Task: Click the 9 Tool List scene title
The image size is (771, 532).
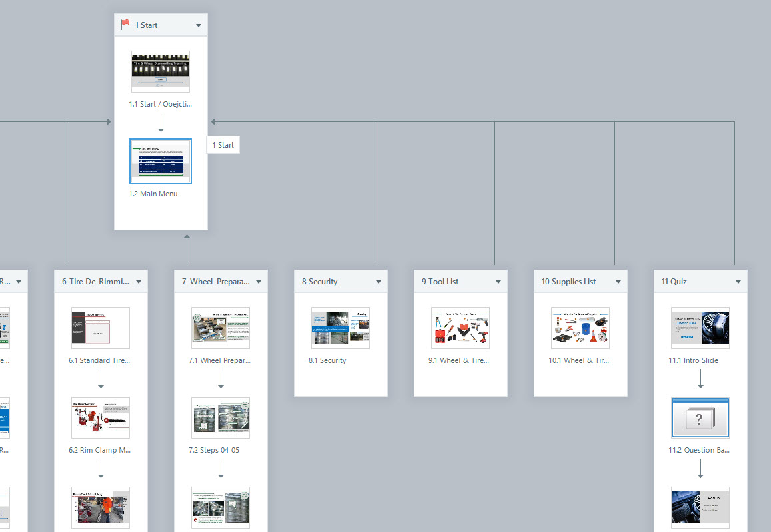Action: 440,282
